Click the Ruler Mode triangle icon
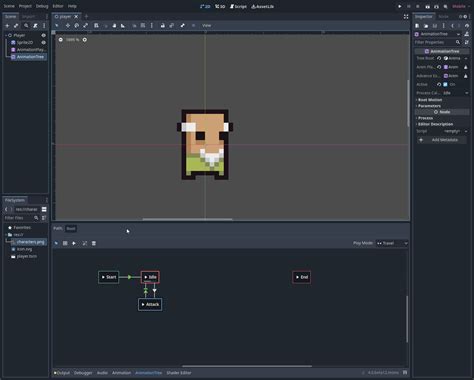The height and width of the screenshot is (380, 474). pyautogui.click(x=123, y=25)
